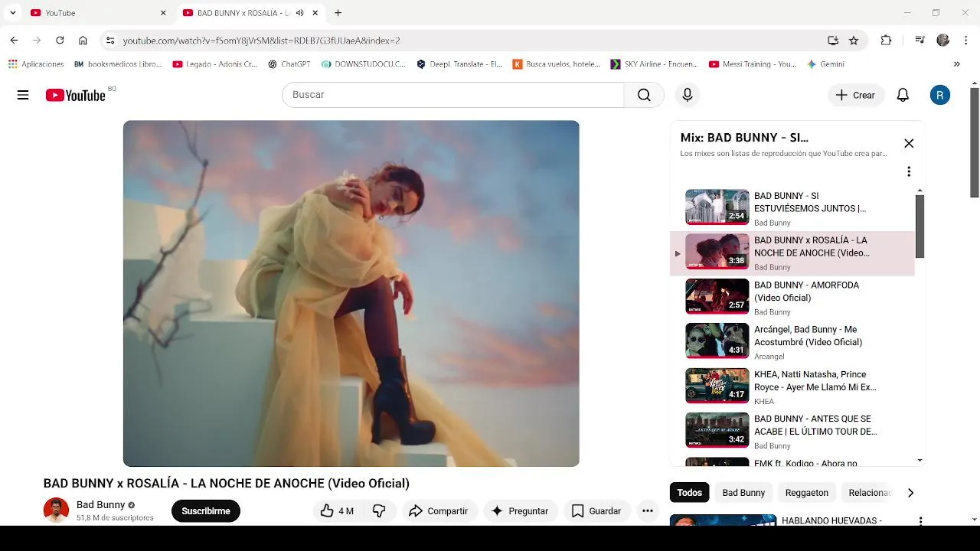
Task: Select the Todos filter chip
Action: tap(689, 493)
